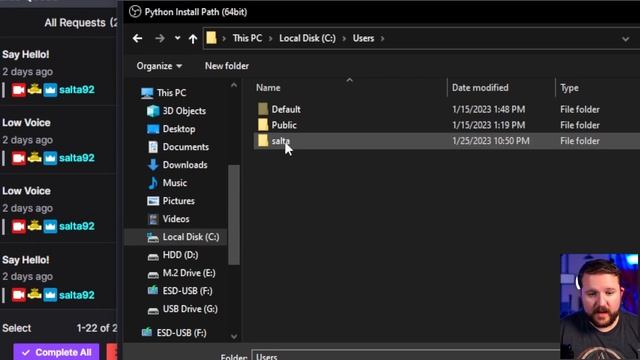This screenshot has height=360, width=640.
Task: Open the address bar history dropdown
Action: pos(625,39)
